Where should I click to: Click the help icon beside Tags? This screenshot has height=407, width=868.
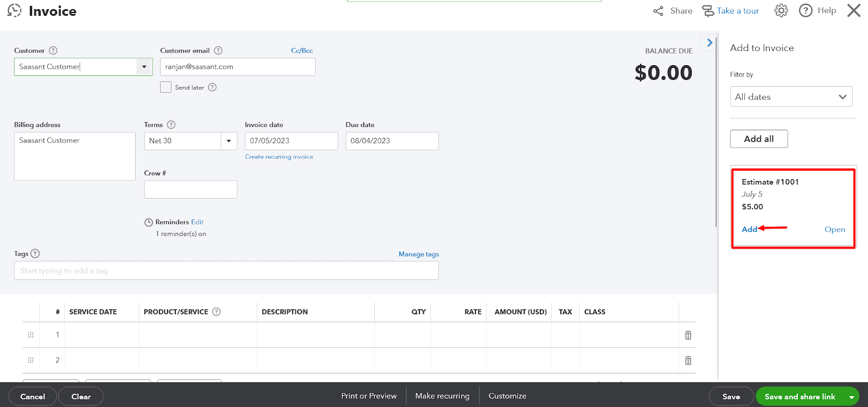click(x=35, y=253)
